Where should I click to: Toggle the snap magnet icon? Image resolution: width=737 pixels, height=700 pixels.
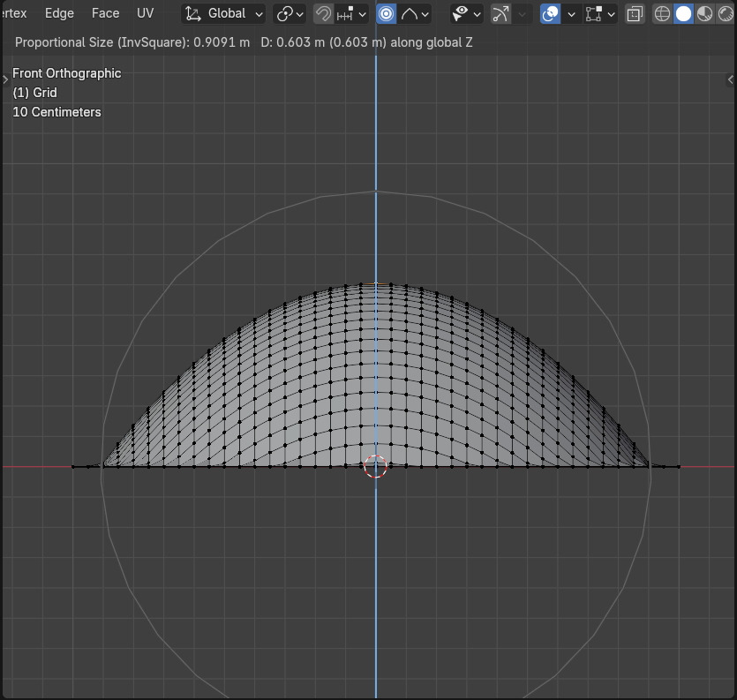[x=323, y=13]
